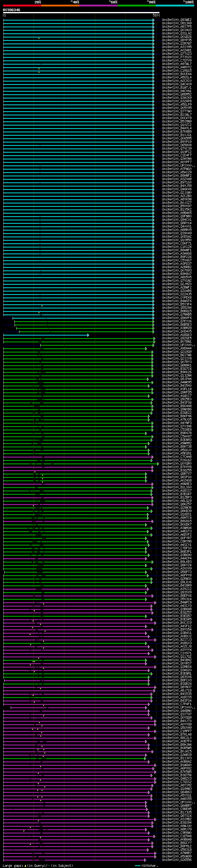Open hit UniRef100_Q0IAU3
197x868 pixels.
(177, 30)
